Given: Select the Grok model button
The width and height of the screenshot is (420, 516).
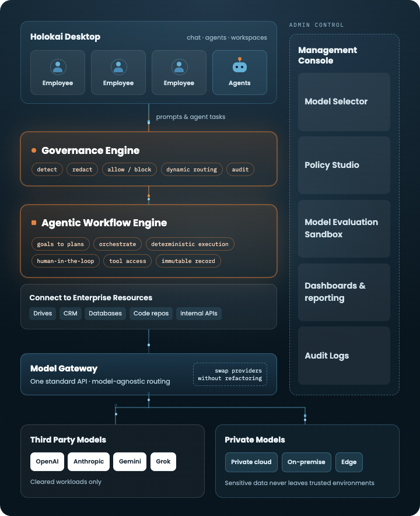Looking at the screenshot, I should click(x=163, y=462).
